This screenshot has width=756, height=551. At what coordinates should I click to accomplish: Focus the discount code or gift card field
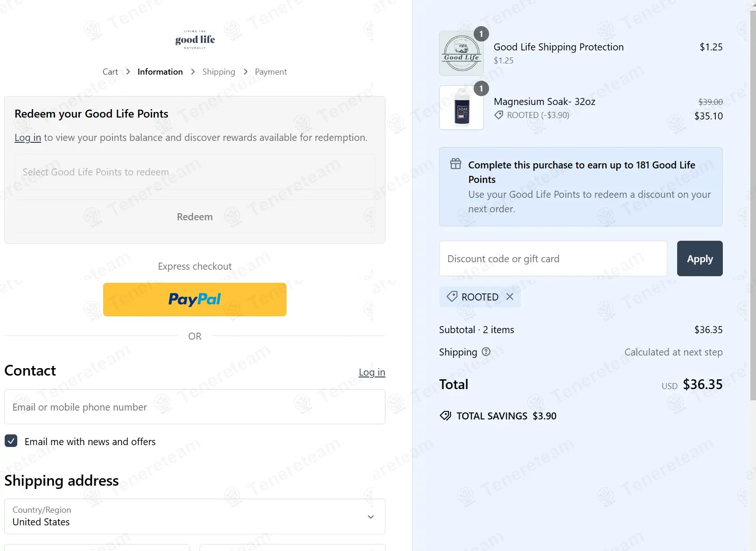pos(553,258)
